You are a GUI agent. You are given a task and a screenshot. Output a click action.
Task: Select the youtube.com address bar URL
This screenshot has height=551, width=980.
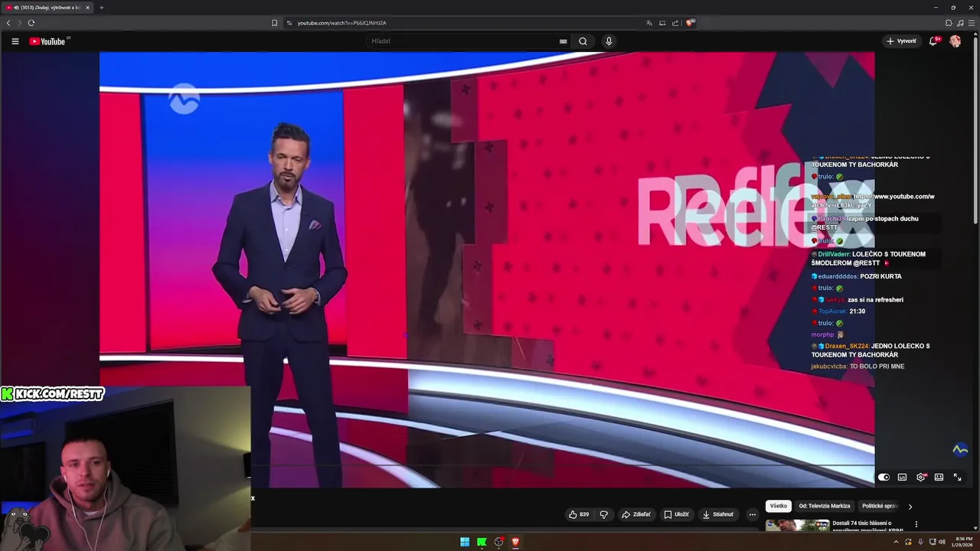(341, 23)
